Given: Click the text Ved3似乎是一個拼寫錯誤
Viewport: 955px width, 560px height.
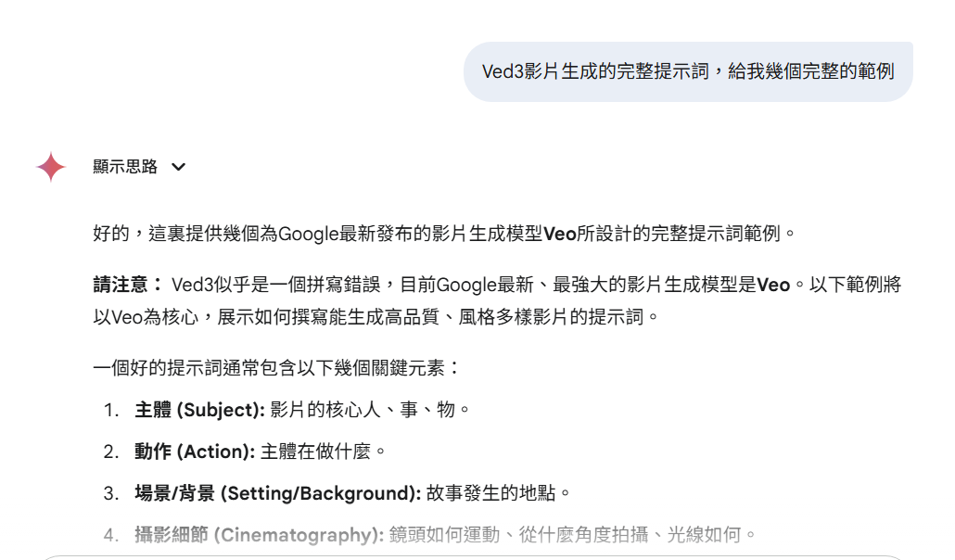Looking at the screenshot, I should tap(276, 285).
